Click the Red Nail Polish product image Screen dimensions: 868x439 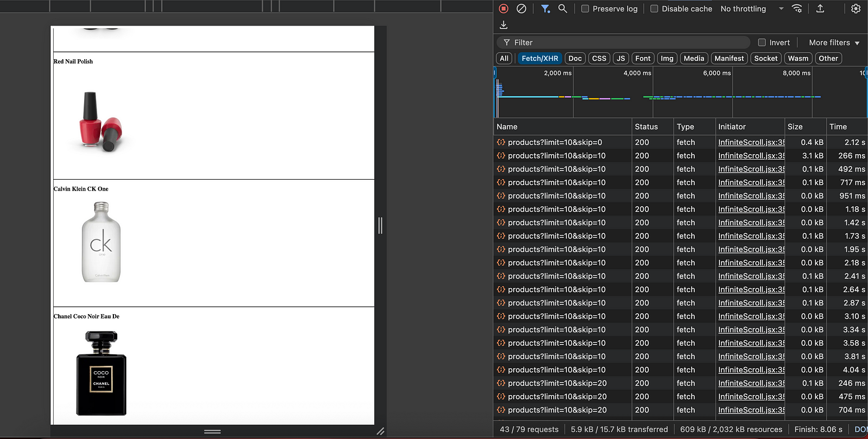pyautogui.click(x=101, y=122)
